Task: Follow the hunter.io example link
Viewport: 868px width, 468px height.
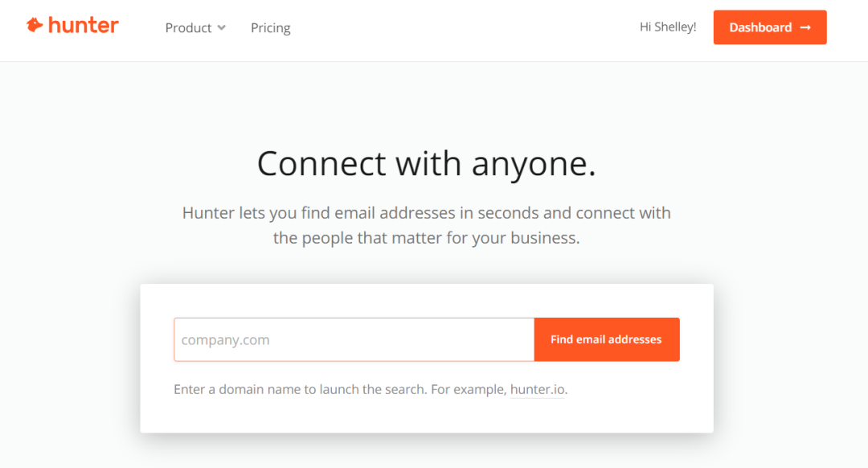Action: (x=538, y=390)
